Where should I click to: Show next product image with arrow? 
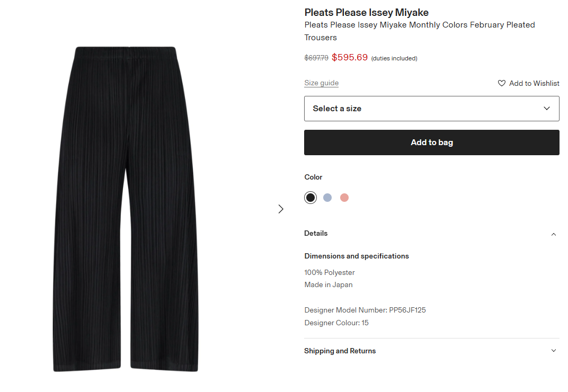(x=281, y=209)
